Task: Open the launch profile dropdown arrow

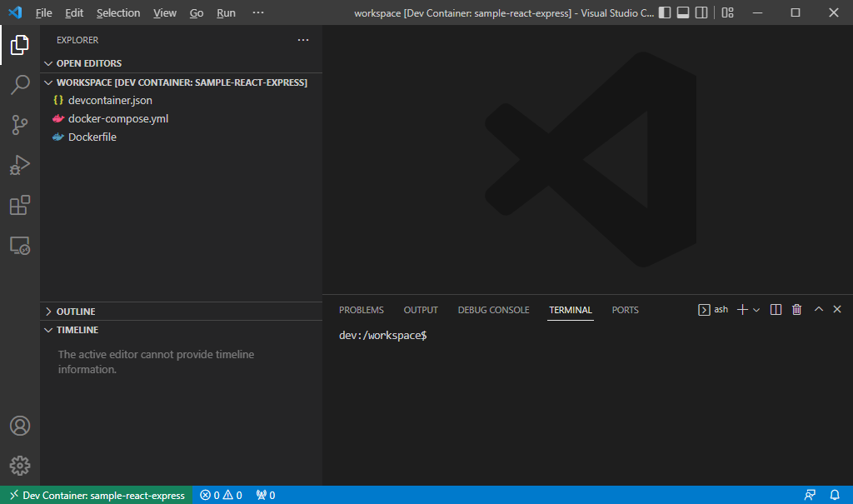Action: (x=756, y=310)
